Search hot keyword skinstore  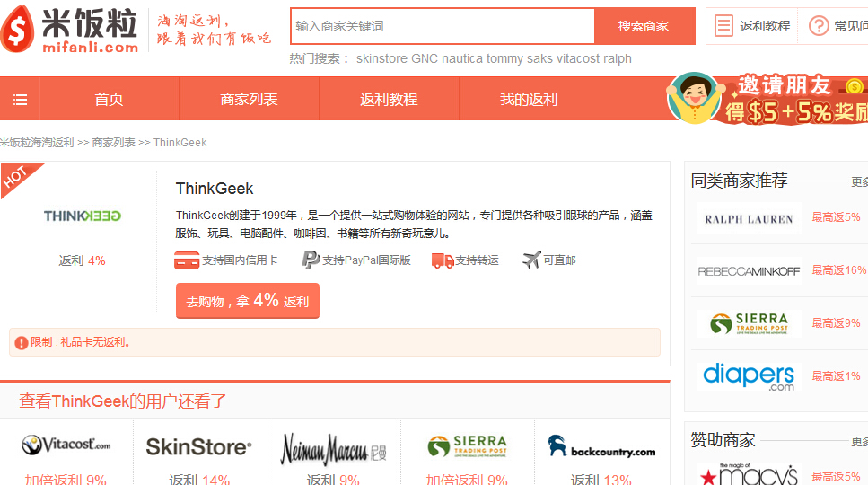click(x=381, y=58)
